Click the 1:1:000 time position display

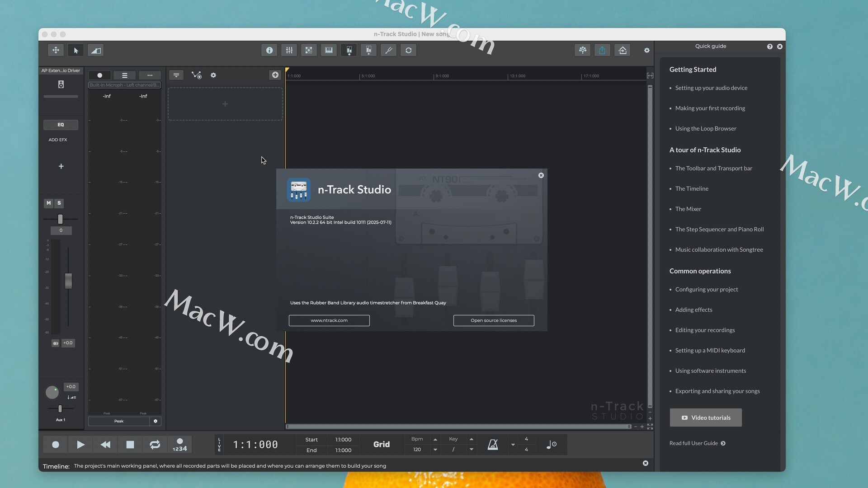tap(255, 445)
